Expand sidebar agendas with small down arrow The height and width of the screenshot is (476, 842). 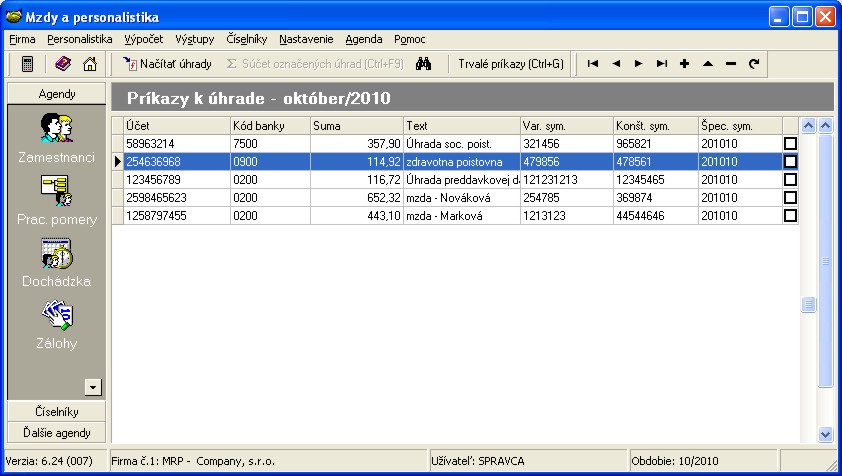[x=93, y=387]
